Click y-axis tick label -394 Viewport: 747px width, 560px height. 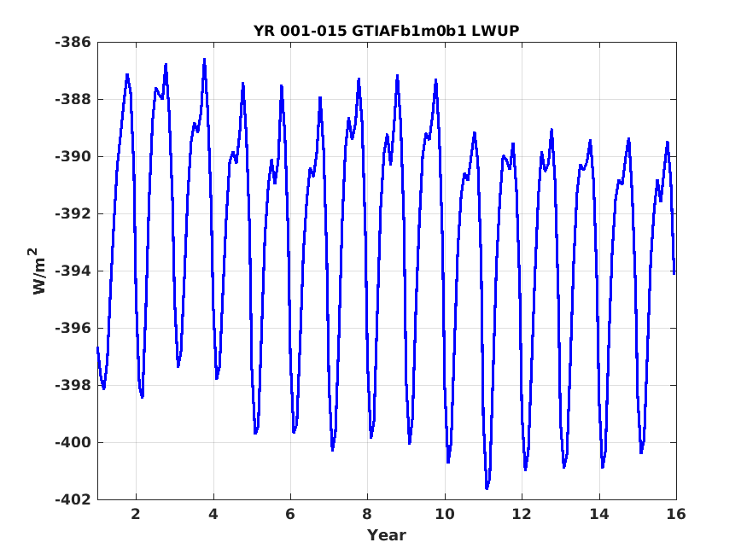73,271
